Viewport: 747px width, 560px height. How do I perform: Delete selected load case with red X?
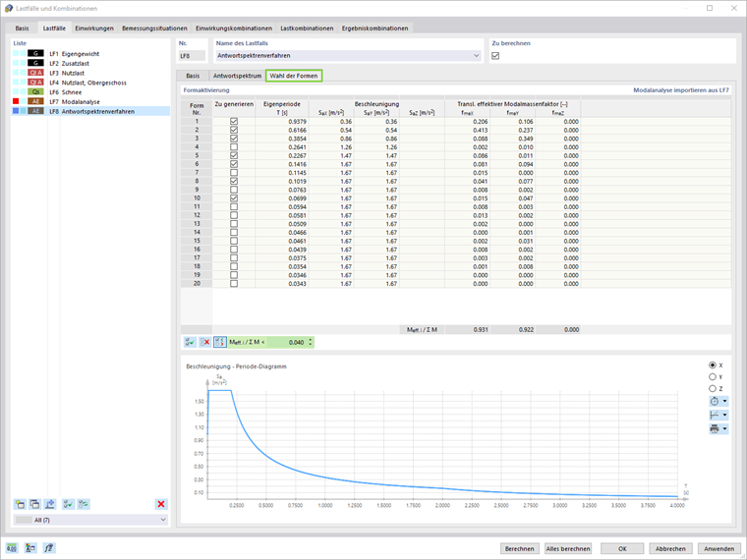click(x=161, y=504)
